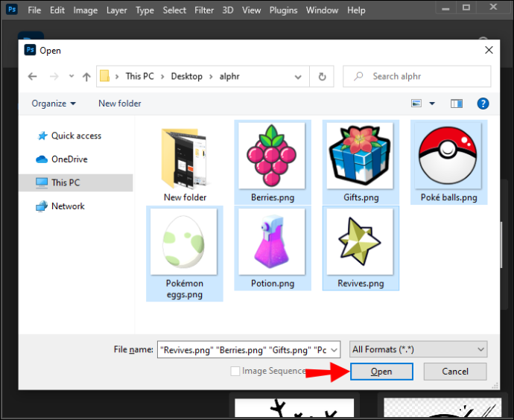Click the resize grip of Open dialog
514x420 pixels.
(495, 386)
